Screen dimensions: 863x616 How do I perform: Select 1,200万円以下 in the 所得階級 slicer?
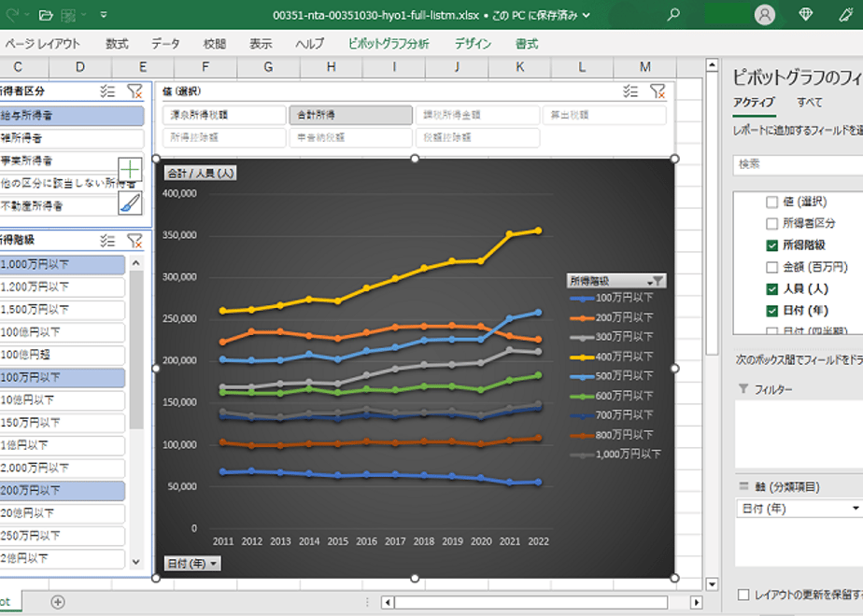[63, 287]
